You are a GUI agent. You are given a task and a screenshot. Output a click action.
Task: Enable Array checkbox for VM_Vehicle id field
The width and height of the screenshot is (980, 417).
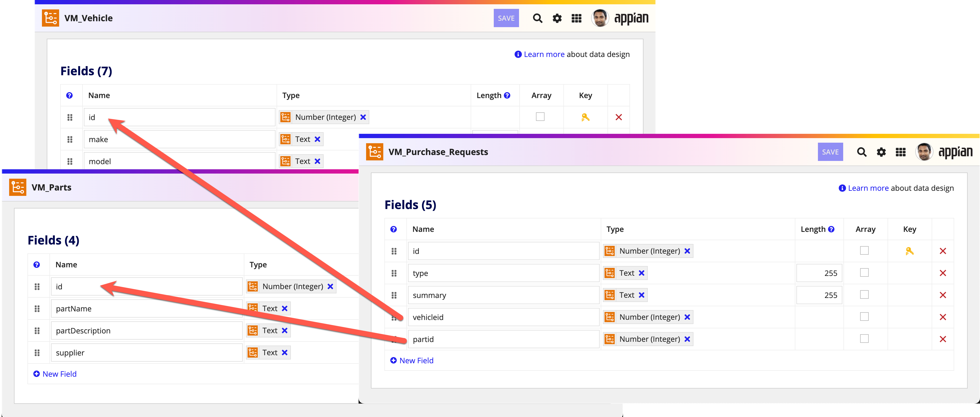540,116
